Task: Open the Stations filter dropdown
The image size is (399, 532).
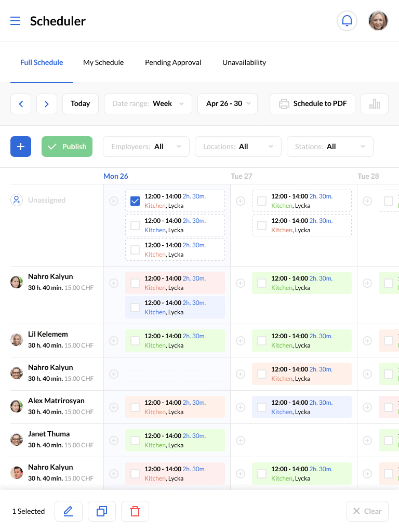Action: coord(330,147)
